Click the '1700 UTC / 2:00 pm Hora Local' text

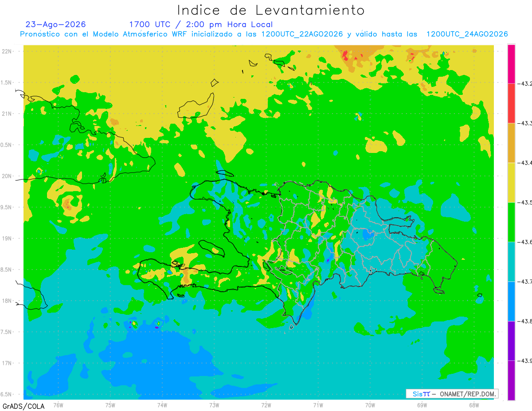pyautogui.click(x=201, y=24)
